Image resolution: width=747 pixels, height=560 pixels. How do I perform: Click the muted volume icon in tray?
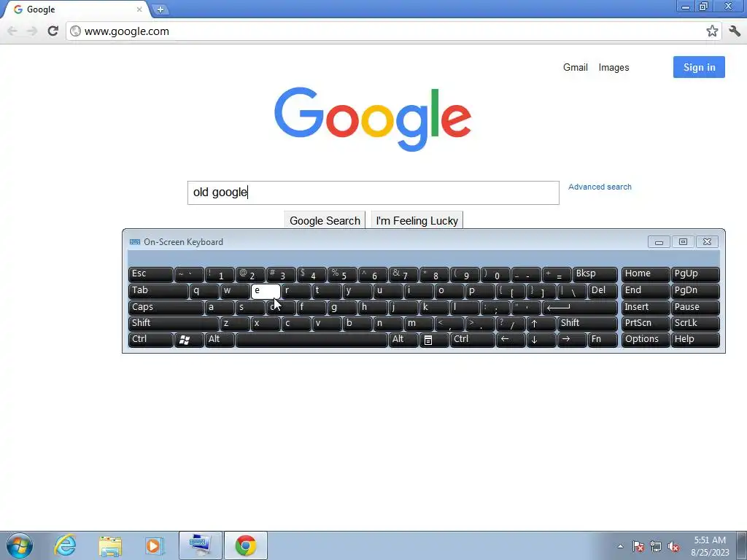[x=673, y=546]
